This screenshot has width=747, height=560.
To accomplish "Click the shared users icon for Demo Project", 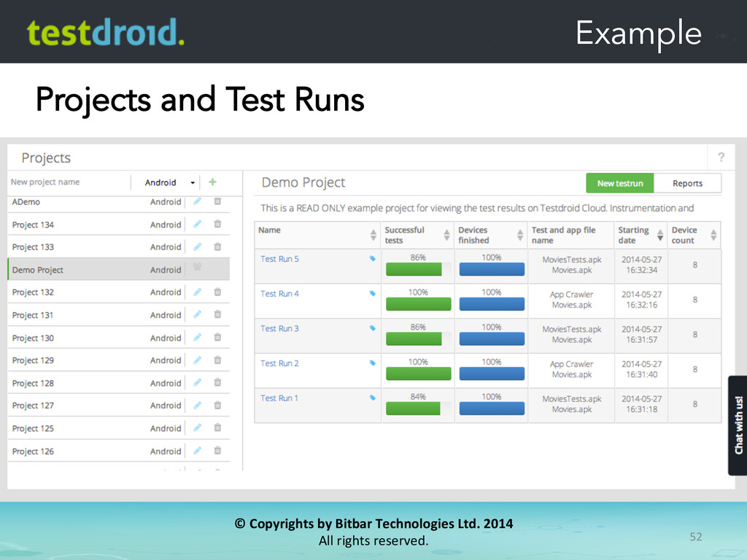I will 197,269.
